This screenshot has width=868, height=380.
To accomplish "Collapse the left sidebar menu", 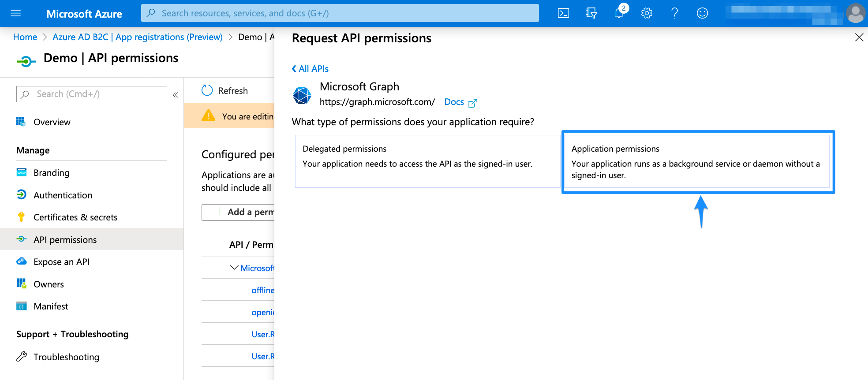I will 175,95.
